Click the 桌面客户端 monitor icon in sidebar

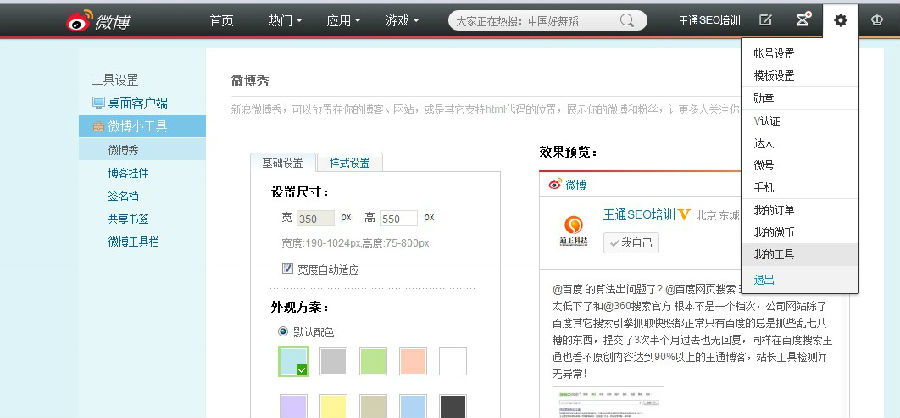click(97, 103)
